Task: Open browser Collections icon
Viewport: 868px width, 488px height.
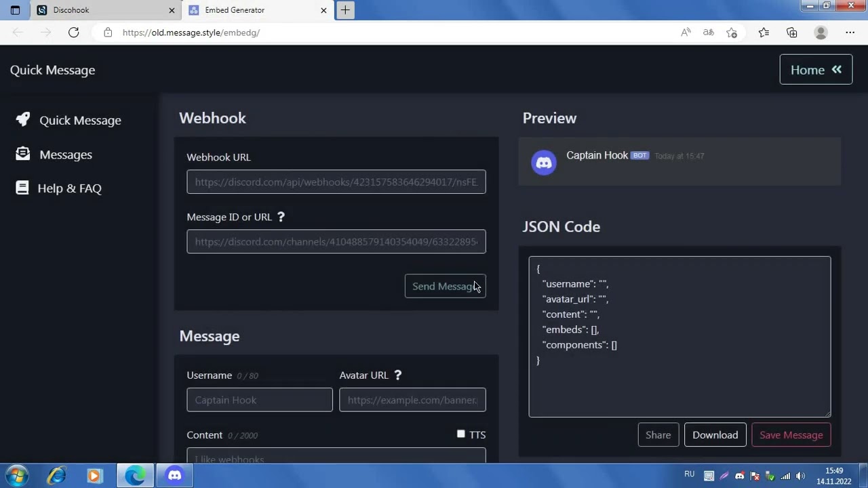Action: tap(792, 32)
